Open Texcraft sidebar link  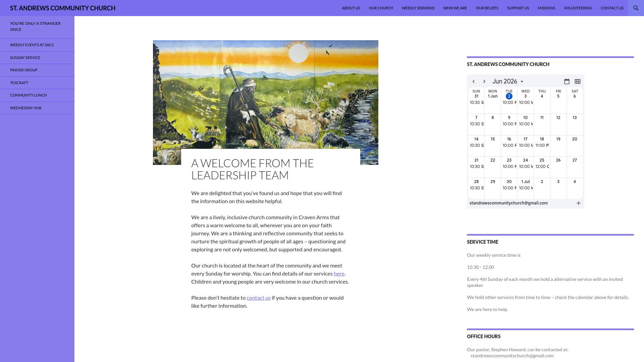pyautogui.click(x=37, y=83)
